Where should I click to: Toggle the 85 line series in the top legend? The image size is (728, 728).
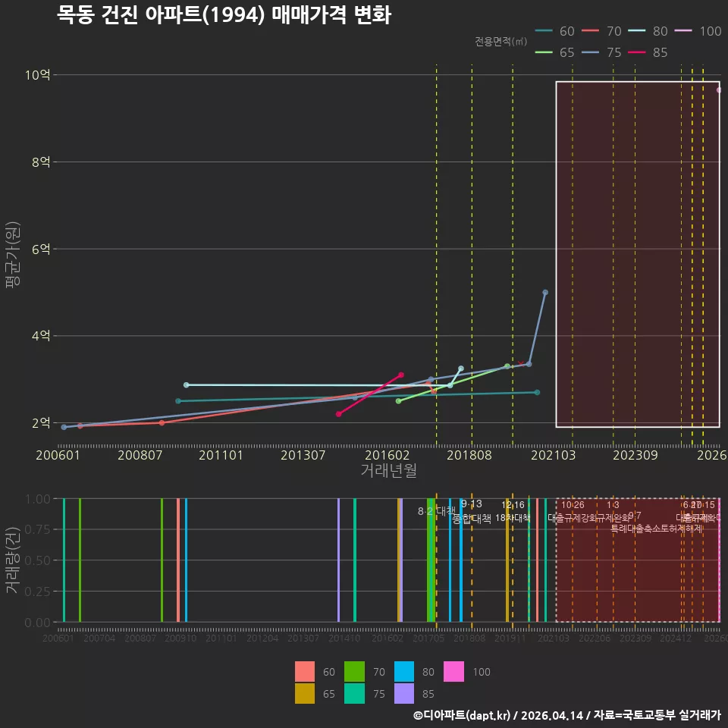(648, 52)
